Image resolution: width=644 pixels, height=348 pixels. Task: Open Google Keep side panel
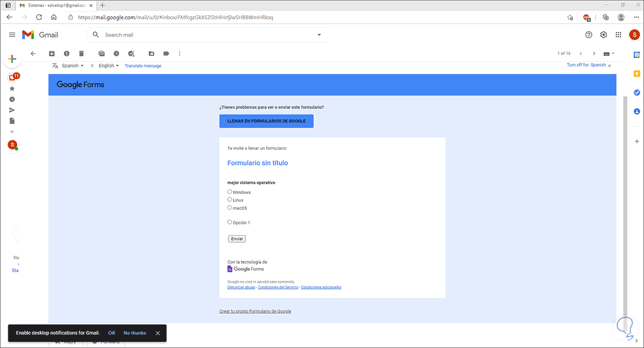pos(637,74)
